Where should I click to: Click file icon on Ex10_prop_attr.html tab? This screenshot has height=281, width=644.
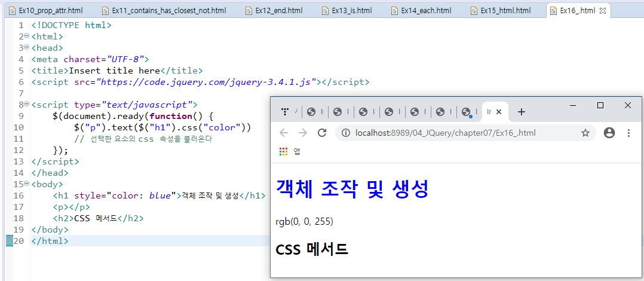click(13, 11)
